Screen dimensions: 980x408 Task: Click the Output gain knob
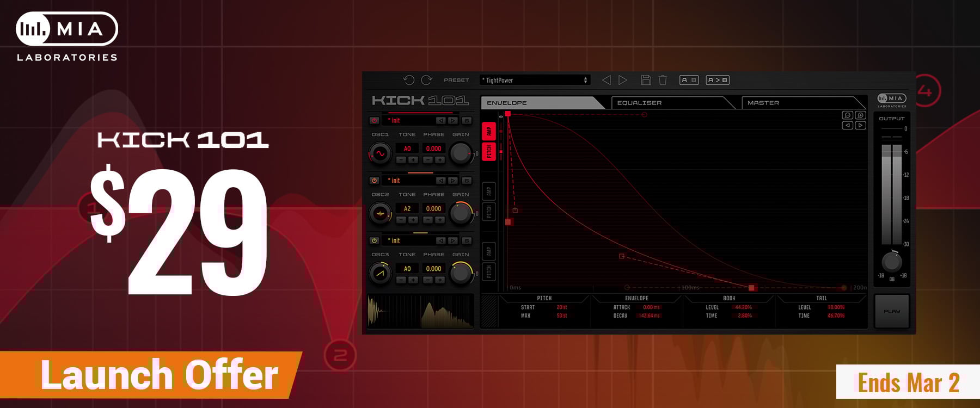click(x=891, y=262)
